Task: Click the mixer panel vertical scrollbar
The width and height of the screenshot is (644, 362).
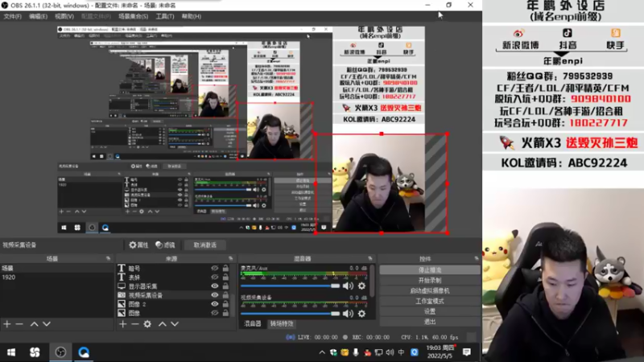Action: pos(373,281)
